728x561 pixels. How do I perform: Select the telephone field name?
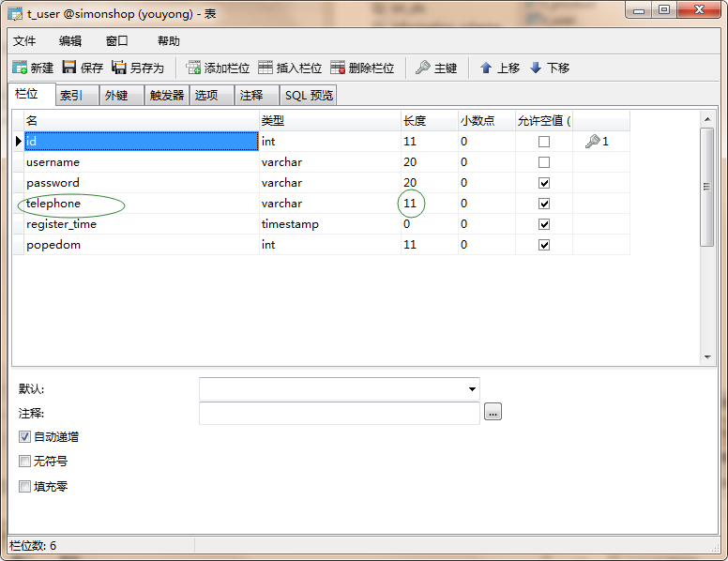click(53, 204)
